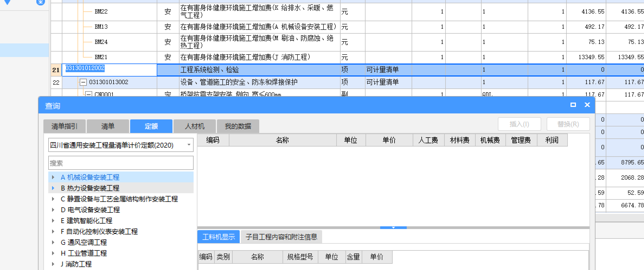
Task: Select C 静置设备与工艺金属结构制作安装工程
Action: (x=119, y=199)
